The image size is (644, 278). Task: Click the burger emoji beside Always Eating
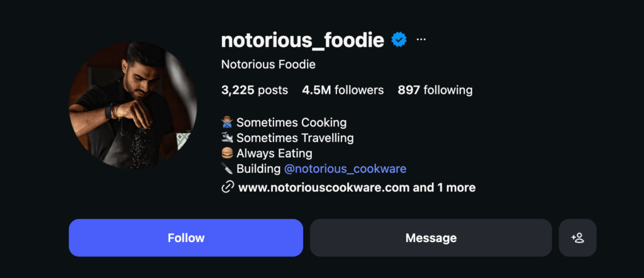[x=228, y=153]
